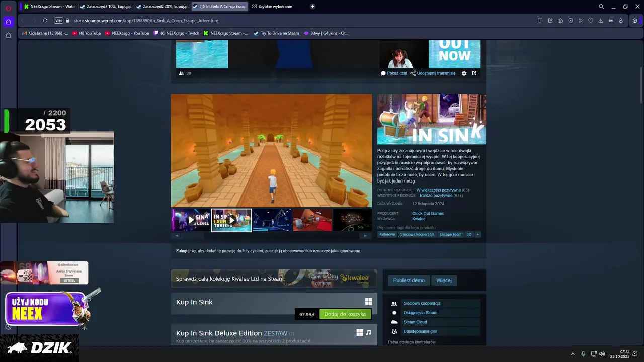Image resolution: width=644 pixels, height=362 pixels.
Task: Open the profile account icon
Action: point(621,21)
